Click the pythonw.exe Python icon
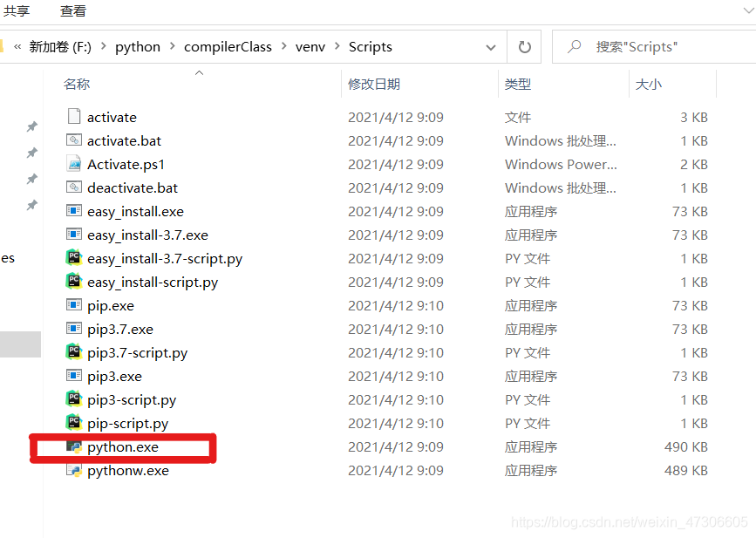Image resolution: width=756 pixels, height=538 pixels. [73, 470]
